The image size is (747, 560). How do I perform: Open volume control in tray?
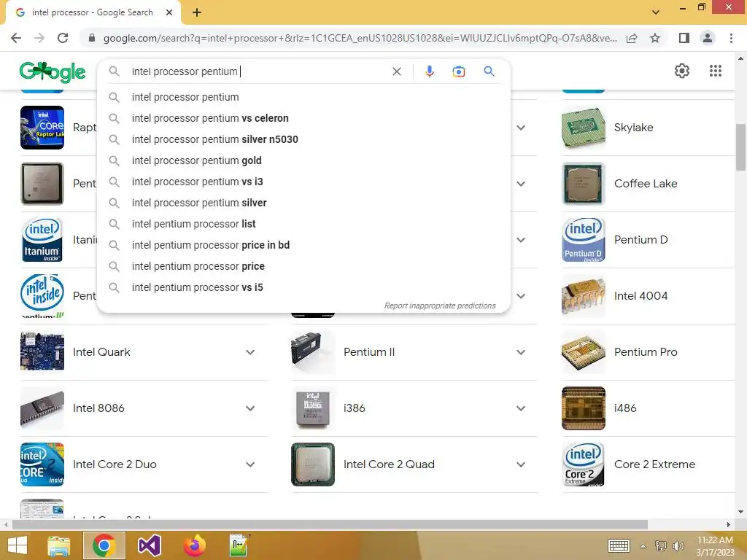coord(678,545)
